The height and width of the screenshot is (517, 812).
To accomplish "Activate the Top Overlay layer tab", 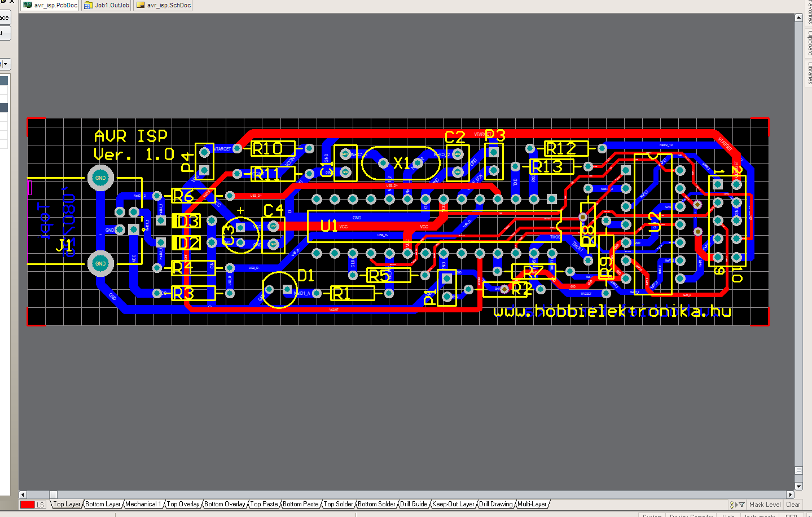I will click(x=183, y=504).
